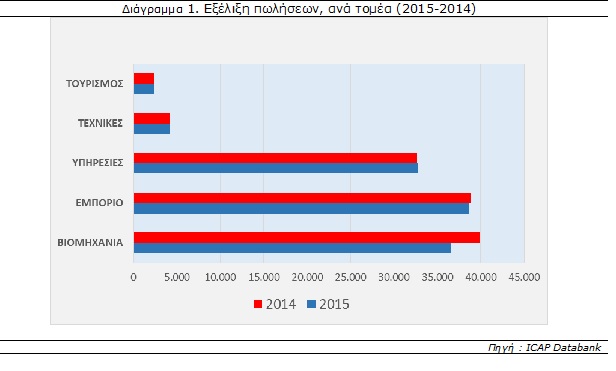The image size is (616, 371).
Task: Select the ΤΟΥΡΙΣΜΟΣ category label
Action: pyautogui.click(x=95, y=84)
